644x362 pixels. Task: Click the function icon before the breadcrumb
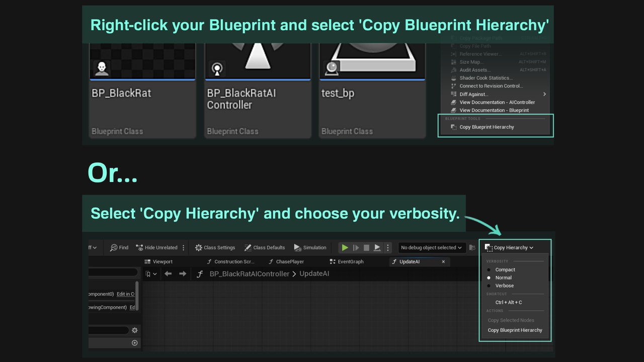(x=200, y=274)
